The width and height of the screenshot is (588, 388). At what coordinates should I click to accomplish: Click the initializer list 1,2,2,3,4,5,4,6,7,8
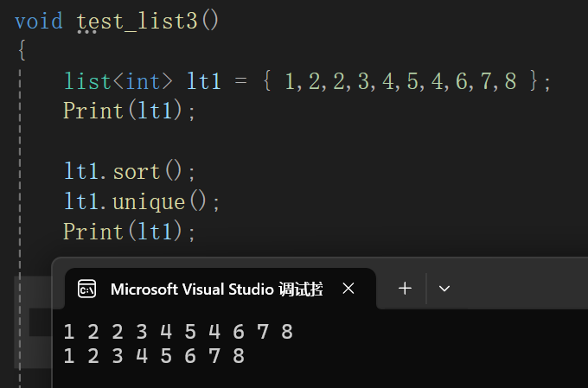(x=400, y=81)
